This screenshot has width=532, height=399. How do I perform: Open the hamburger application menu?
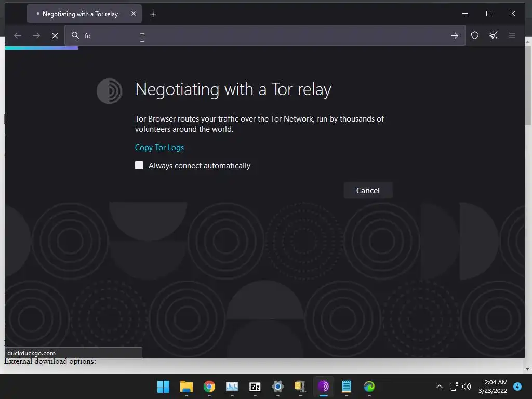pyautogui.click(x=512, y=35)
